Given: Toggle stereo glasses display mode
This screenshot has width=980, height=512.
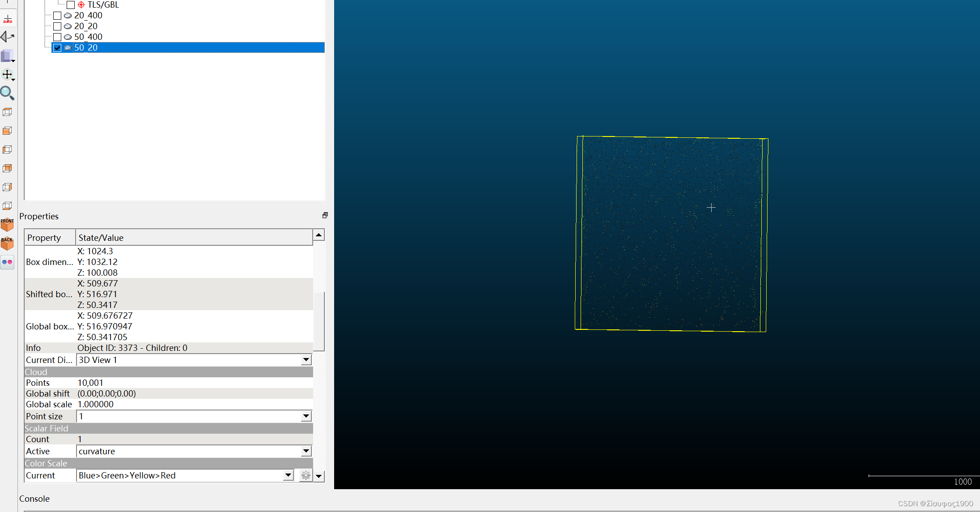Looking at the screenshot, I should coord(7,262).
